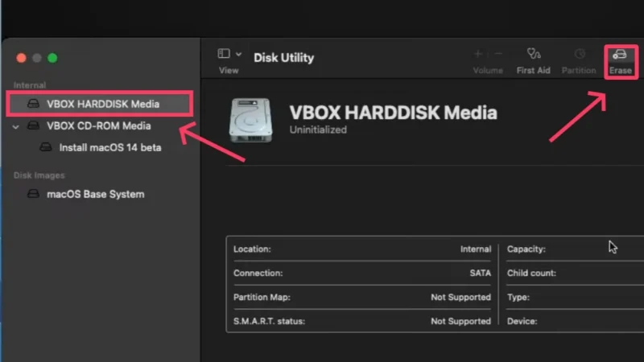The image size is (644, 362).
Task: Click the Erase toolbar button
Action: tap(620, 62)
